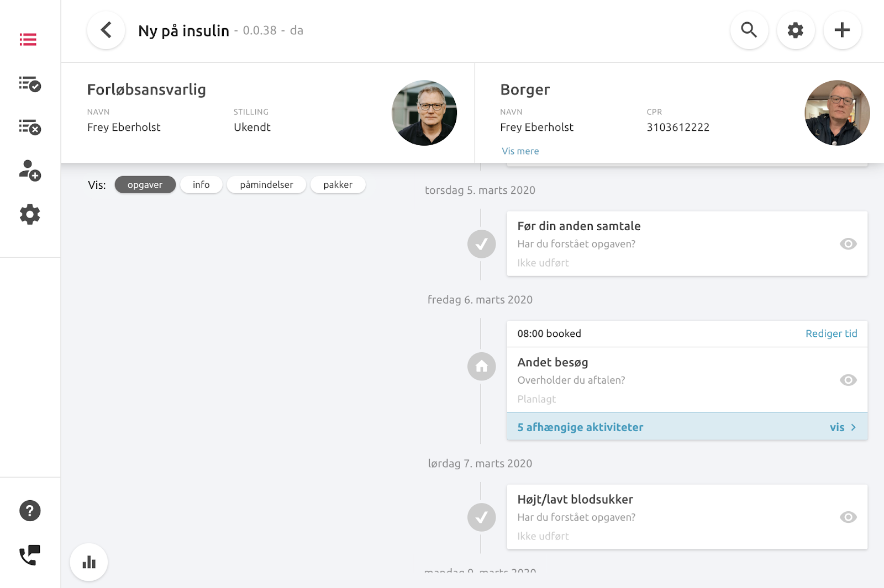Open the Før din anden samtale card title
This screenshot has height=588, width=884.
(579, 226)
